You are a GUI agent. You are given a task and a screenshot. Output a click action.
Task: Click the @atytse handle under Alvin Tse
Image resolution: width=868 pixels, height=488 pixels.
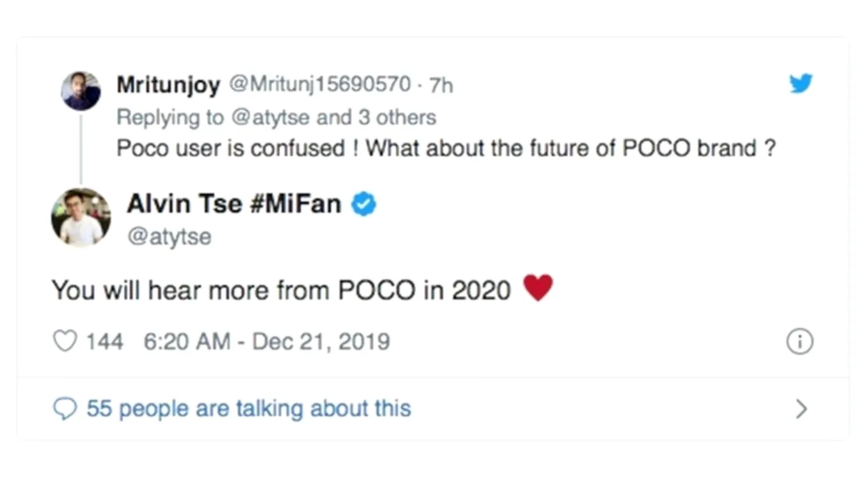click(x=169, y=237)
